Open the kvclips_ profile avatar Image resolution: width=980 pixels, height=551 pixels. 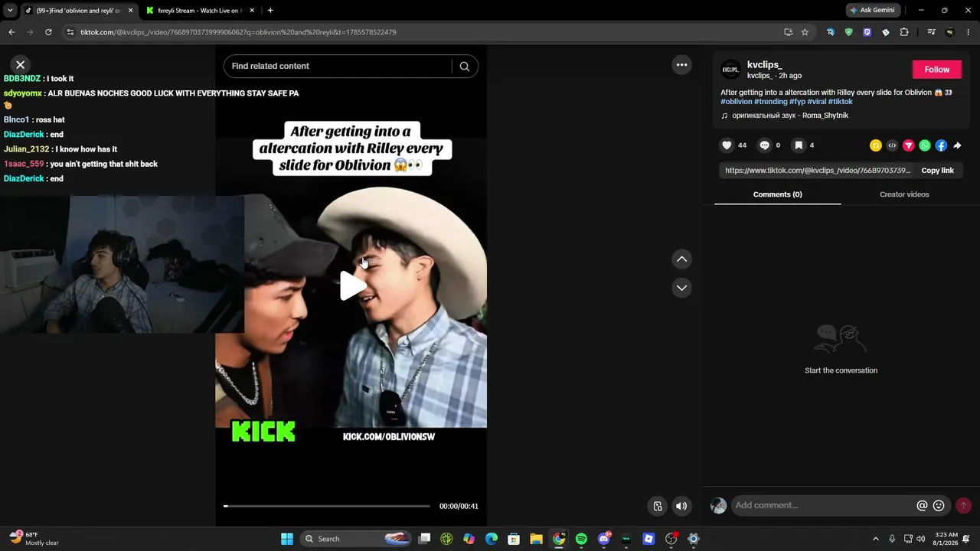[x=731, y=70]
